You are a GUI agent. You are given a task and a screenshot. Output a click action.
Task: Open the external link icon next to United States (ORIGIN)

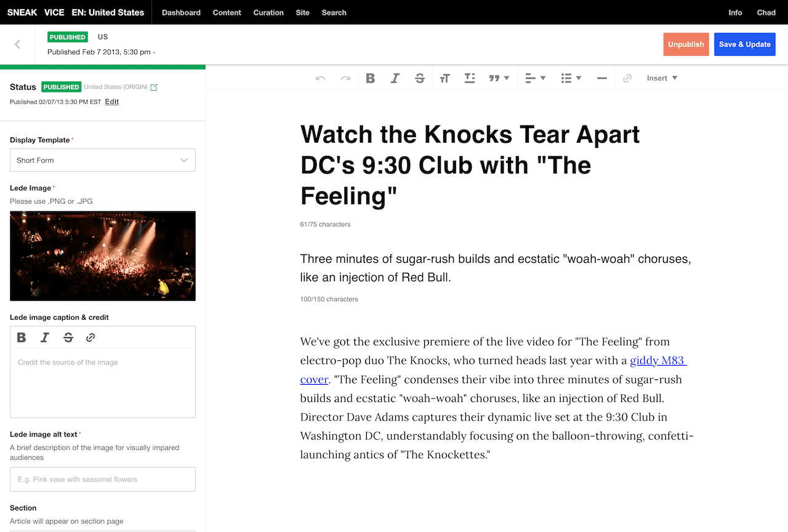pyautogui.click(x=154, y=87)
